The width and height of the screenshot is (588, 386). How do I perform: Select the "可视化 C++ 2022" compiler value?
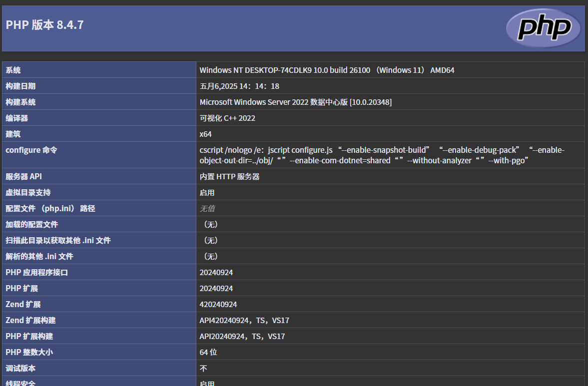(x=227, y=118)
